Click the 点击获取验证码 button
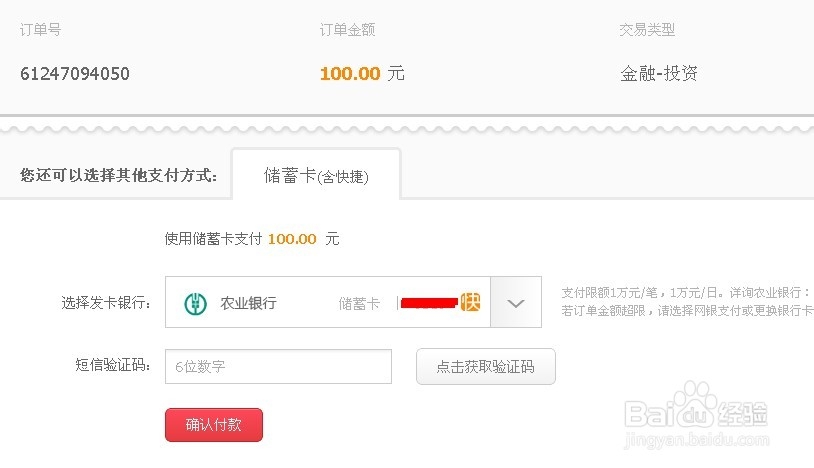 click(x=486, y=366)
